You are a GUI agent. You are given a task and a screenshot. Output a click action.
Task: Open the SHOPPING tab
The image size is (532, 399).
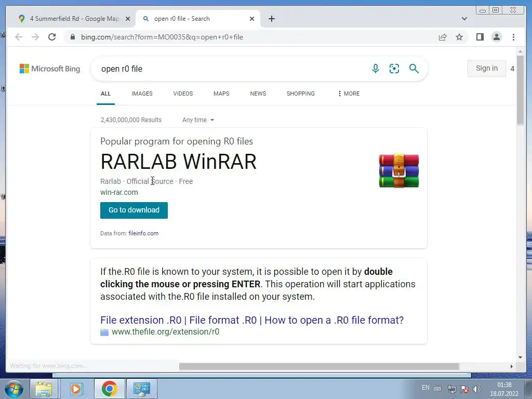(x=301, y=94)
